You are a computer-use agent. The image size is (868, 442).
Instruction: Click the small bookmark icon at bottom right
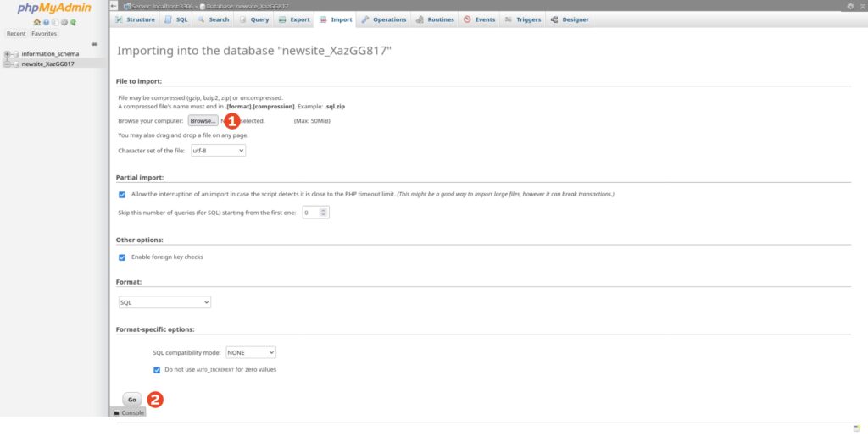click(x=856, y=428)
